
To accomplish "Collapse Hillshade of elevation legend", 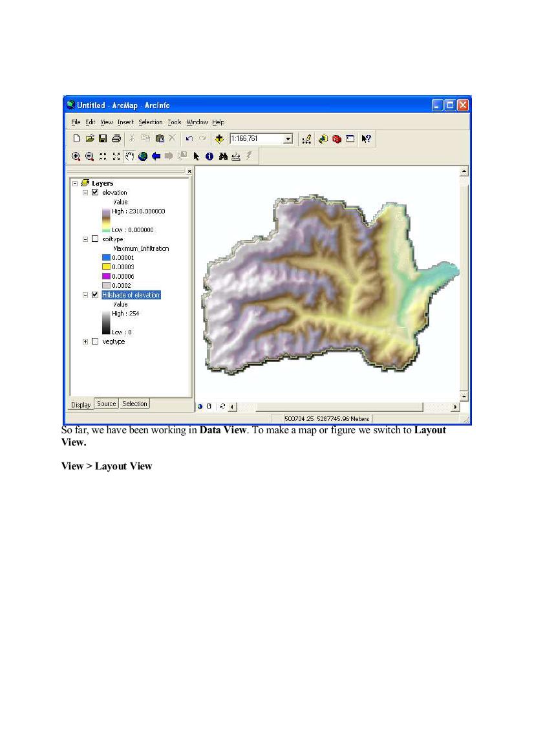I will point(85,295).
